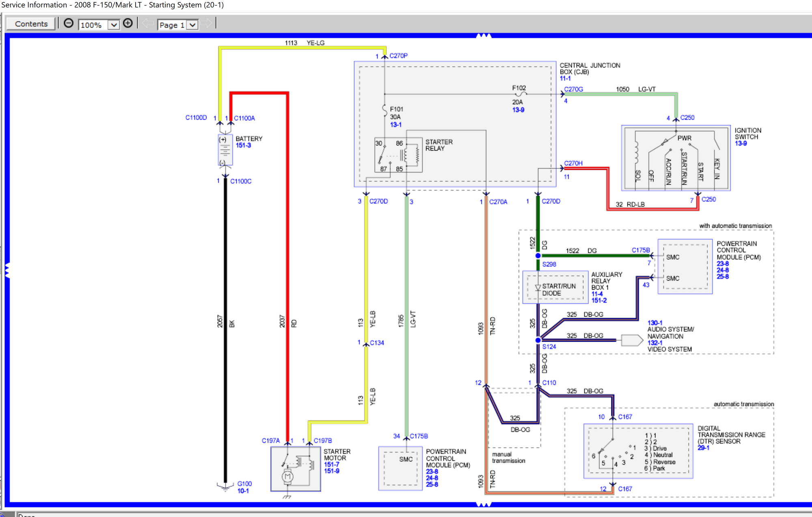
Task: Select the zoom in (plus) icon
Action: pos(128,23)
